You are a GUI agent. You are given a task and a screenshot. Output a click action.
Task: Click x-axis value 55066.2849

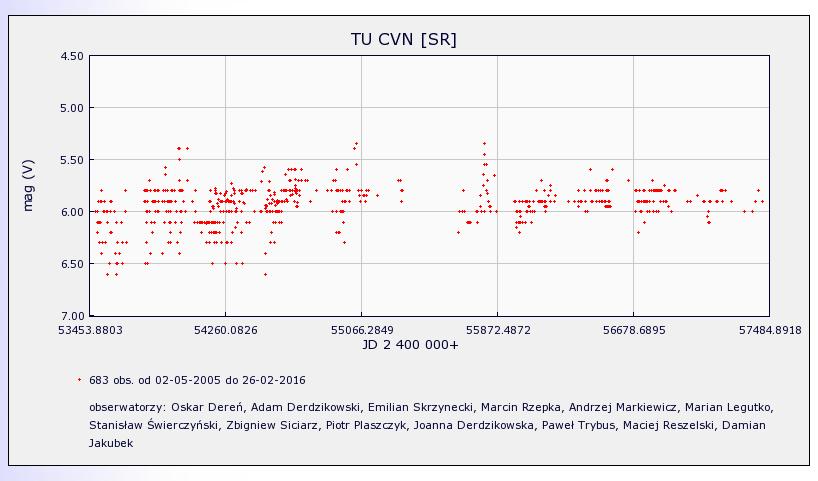(362, 330)
